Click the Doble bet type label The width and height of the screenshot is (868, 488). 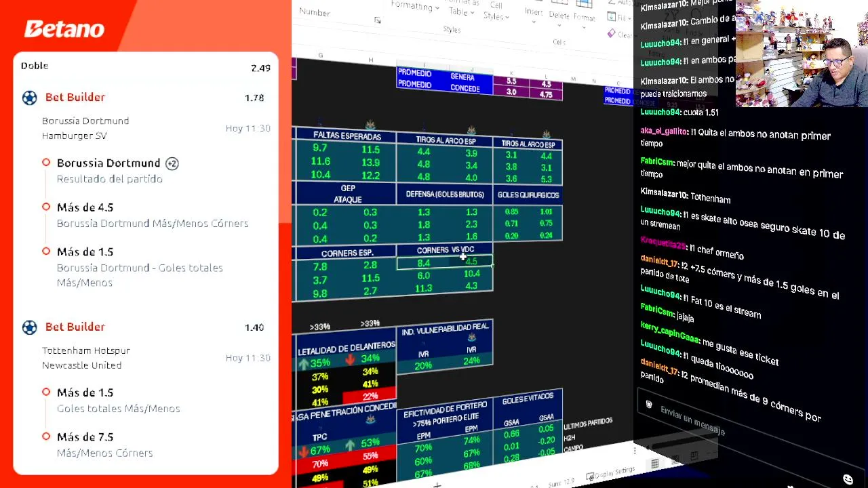(x=35, y=66)
